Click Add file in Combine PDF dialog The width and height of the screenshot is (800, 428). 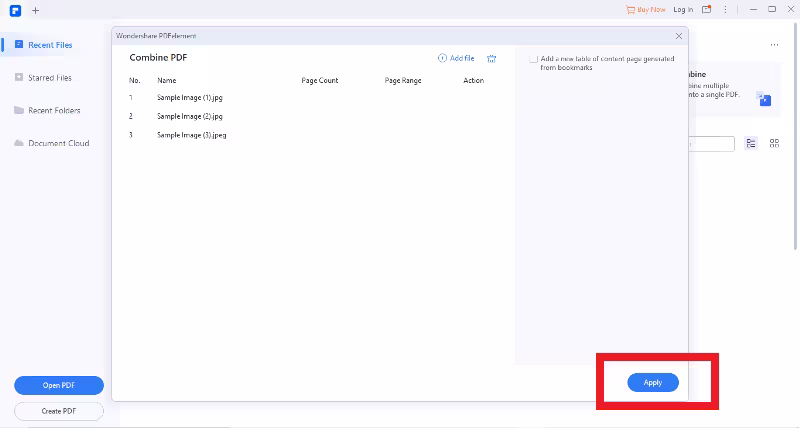456,58
